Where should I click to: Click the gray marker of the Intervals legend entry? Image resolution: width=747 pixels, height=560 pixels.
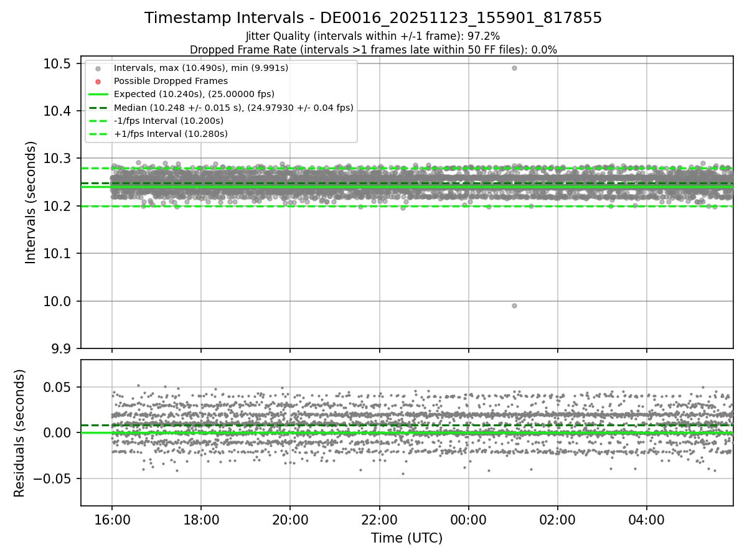pos(98,68)
